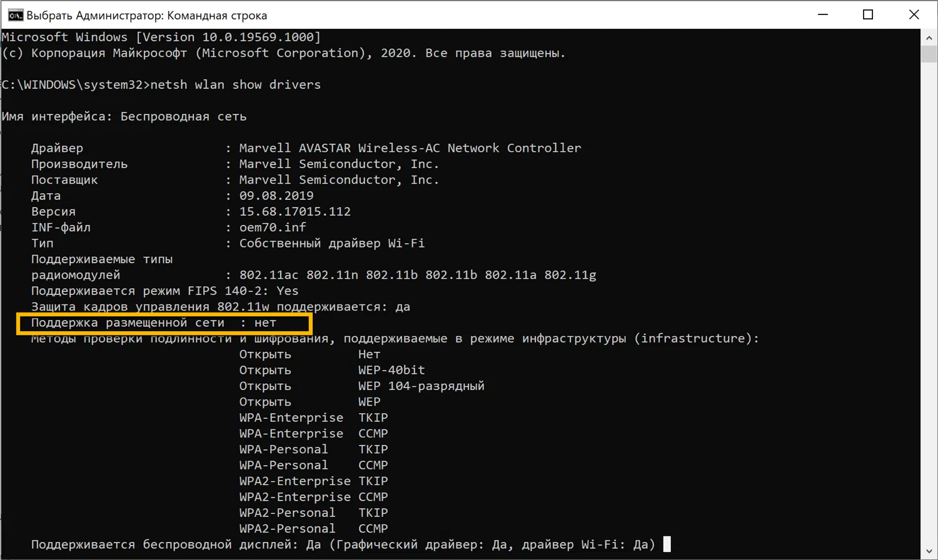The width and height of the screenshot is (938, 560).
Task: Click the 'Поддерживаемые типы' label
Action: point(102,259)
